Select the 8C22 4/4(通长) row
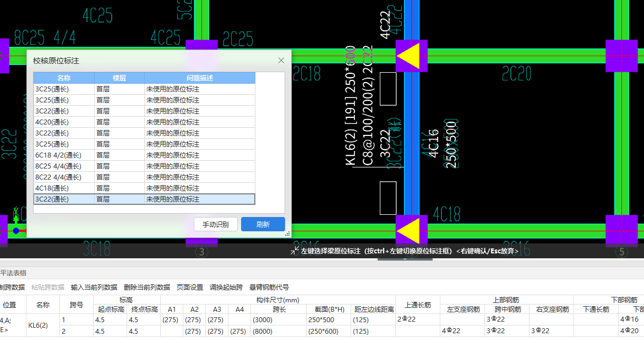Screen dimensions: 644x358 tap(144, 177)
